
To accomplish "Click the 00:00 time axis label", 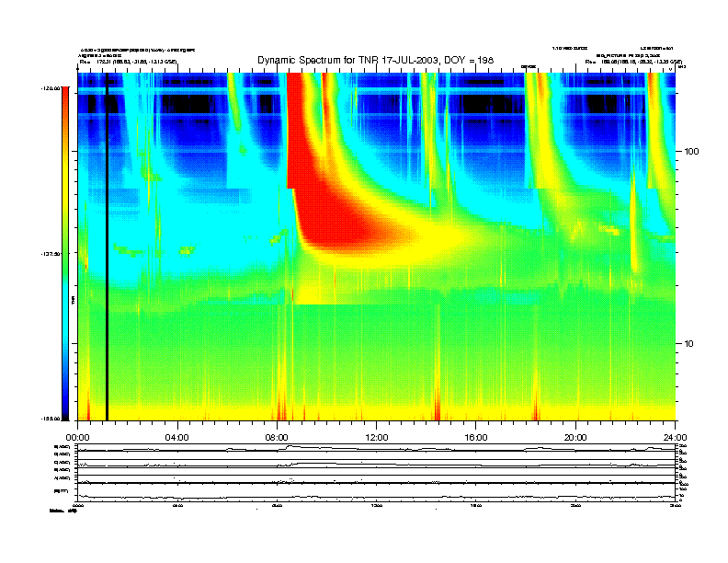I will 77,438.
